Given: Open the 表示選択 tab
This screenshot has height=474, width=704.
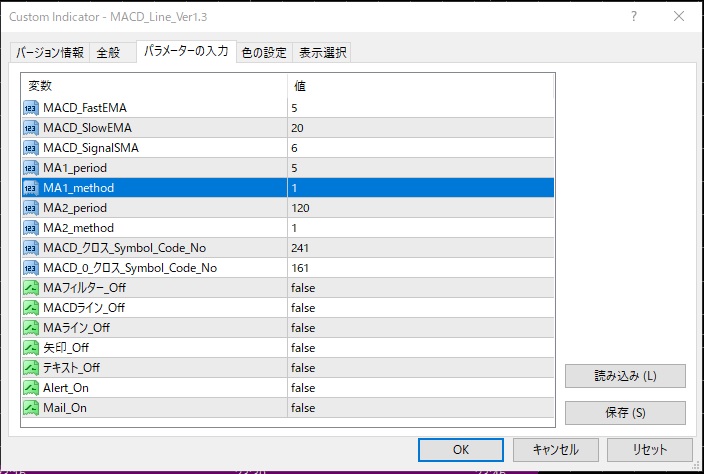Looking at the screenshot, I should coord(323,53).
